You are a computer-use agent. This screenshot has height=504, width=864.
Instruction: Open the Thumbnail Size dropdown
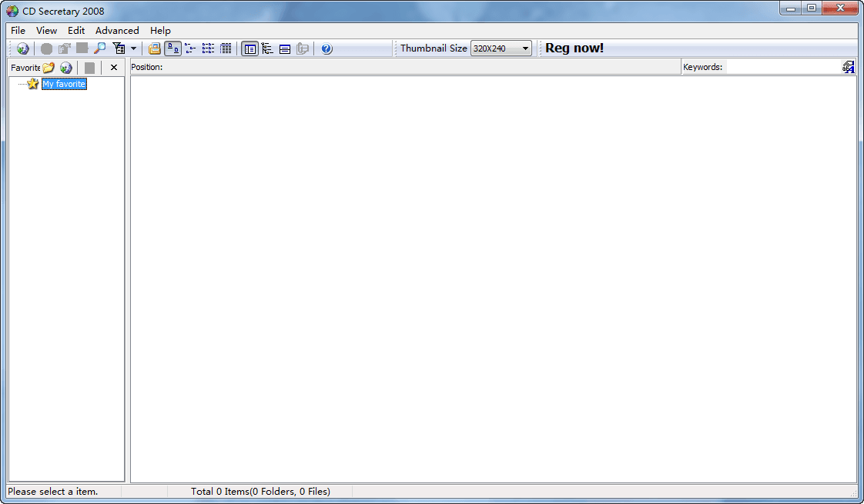501,48
